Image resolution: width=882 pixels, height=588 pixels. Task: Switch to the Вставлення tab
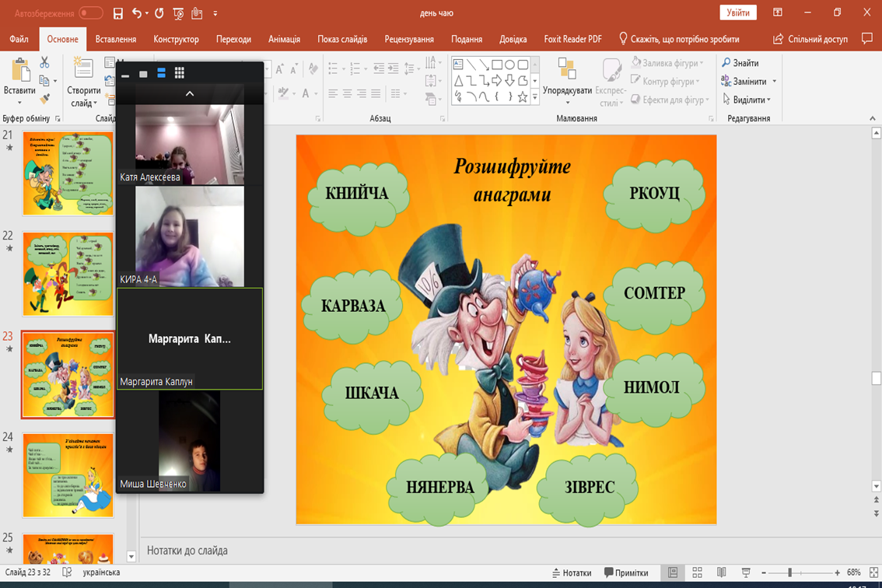(116, 39)
